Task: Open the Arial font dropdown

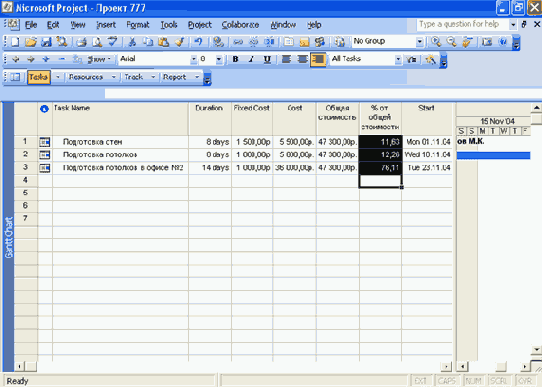Action: (x=194, y=59)
